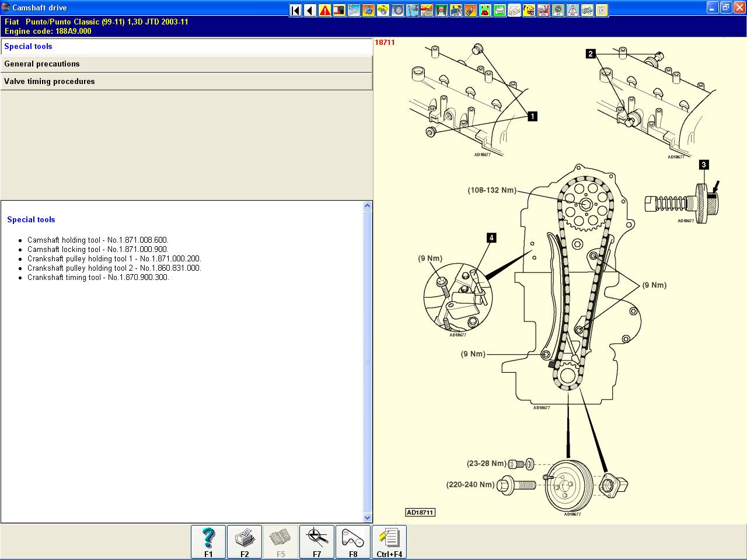Click the F7 zoom magnifier button
747x560 pixels.
tap(317, 542)
